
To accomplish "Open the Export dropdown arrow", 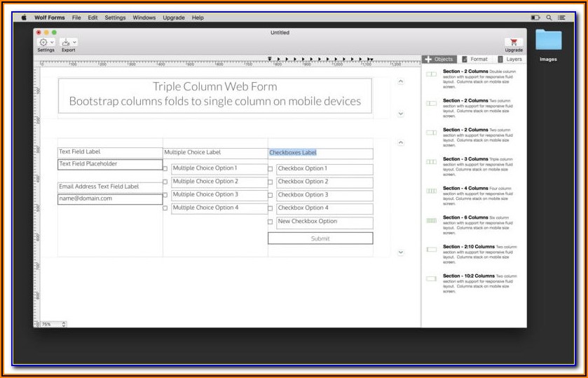I will [75, 43].
